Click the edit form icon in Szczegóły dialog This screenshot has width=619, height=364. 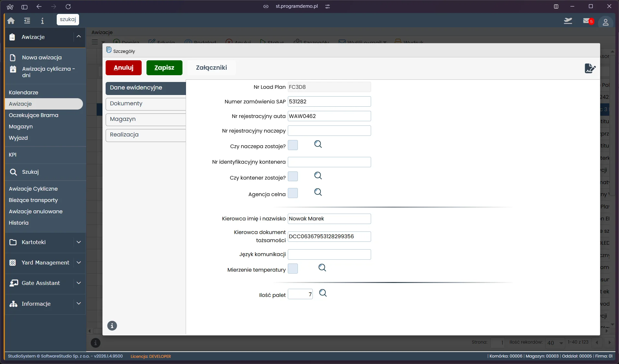tap(590, 68)
